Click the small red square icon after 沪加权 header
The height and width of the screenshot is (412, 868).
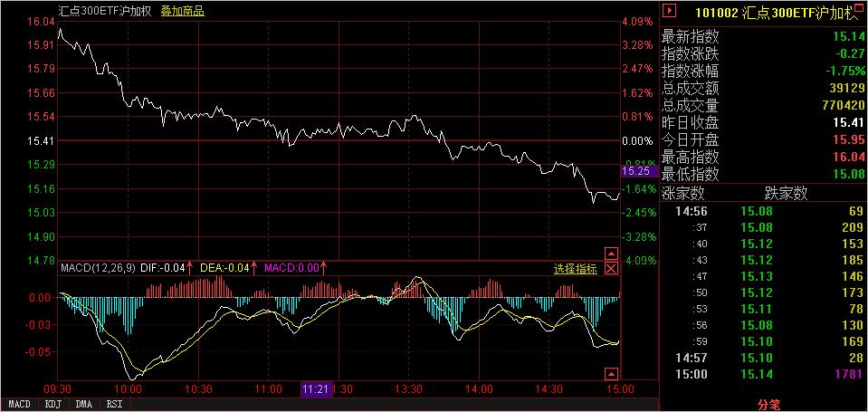pyautogui.click(x=859, y=6)
